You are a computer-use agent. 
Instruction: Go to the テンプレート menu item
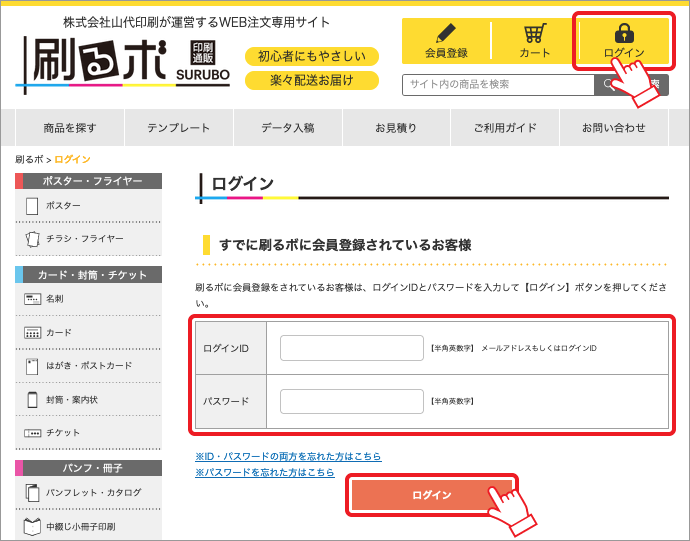[179, 128]
